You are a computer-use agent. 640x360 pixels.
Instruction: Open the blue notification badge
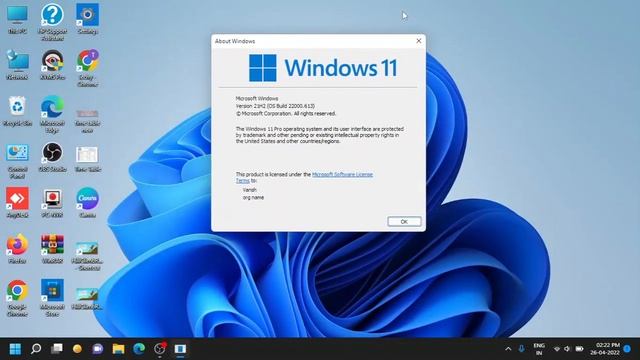coord(627,349)
